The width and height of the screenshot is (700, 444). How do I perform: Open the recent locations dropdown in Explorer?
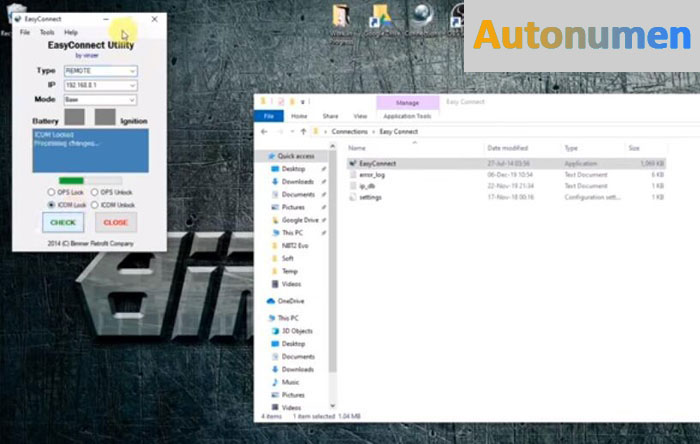point(292,132)
